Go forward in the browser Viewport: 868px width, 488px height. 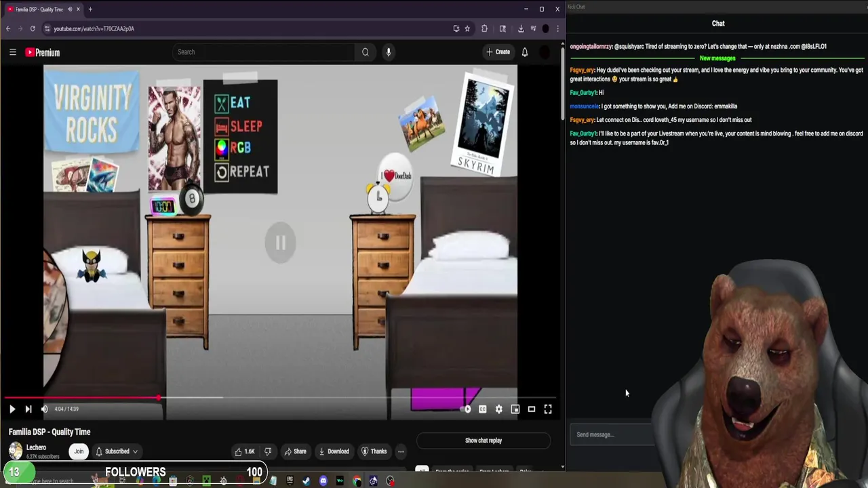(20, 28)
